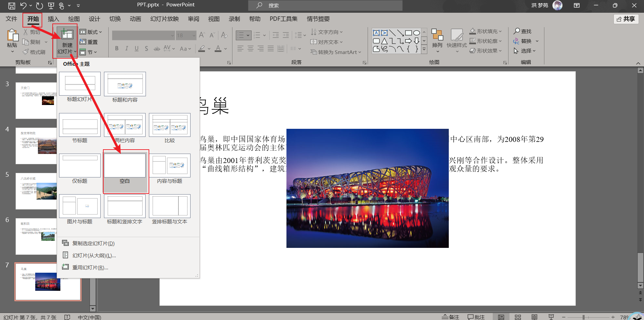Open the Layout (版式) dropdown
The width and height of the screenshot is (644, 320).
[91, 32]
